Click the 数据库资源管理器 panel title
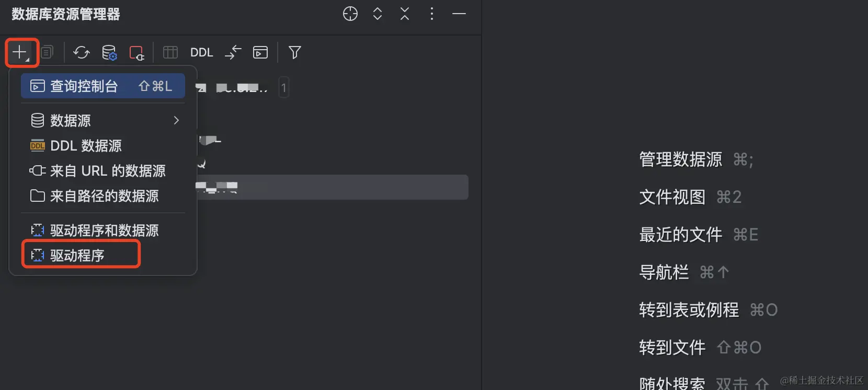Image resolution: width=868 pixels, height=390 pixels. pos(66,14)
